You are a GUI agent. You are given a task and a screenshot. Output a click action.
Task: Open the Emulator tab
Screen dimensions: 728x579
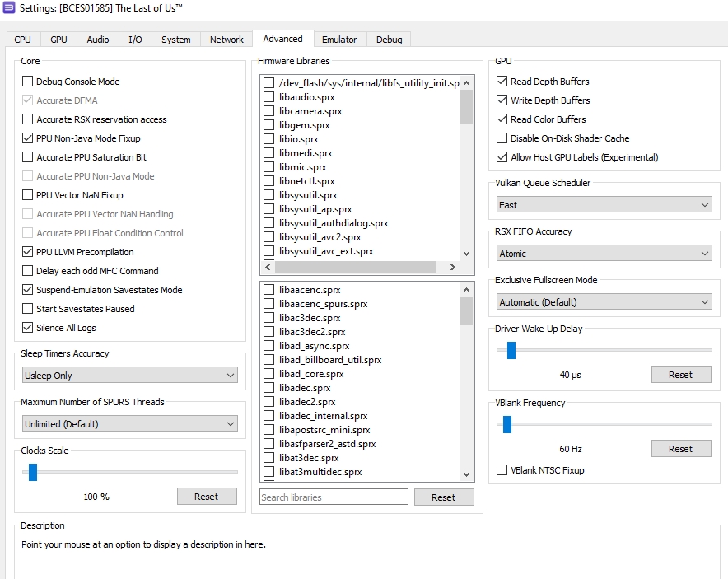[339, 40]
